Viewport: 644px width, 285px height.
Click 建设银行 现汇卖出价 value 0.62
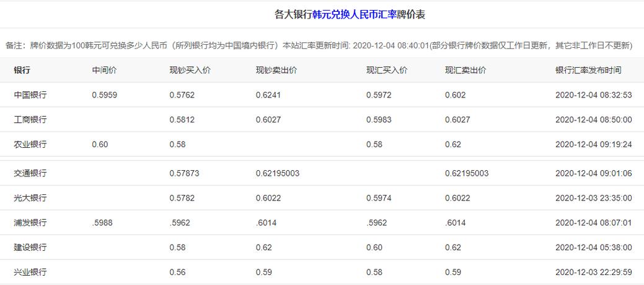[453, 247]
